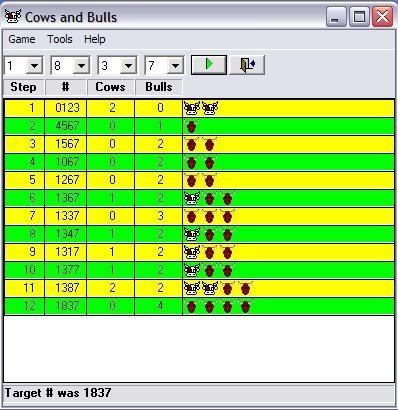This screenshot has width=398, height=410.
Task: Click the cow icon in row 9
Action: coord(192,252)
